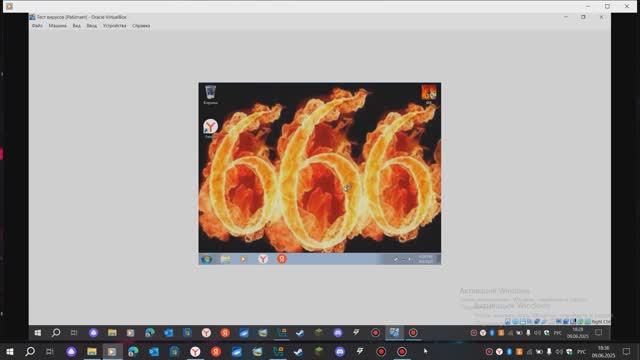Click the guest taskbar clock
Screen dimensions: 640x360
(x=426, y=259)
